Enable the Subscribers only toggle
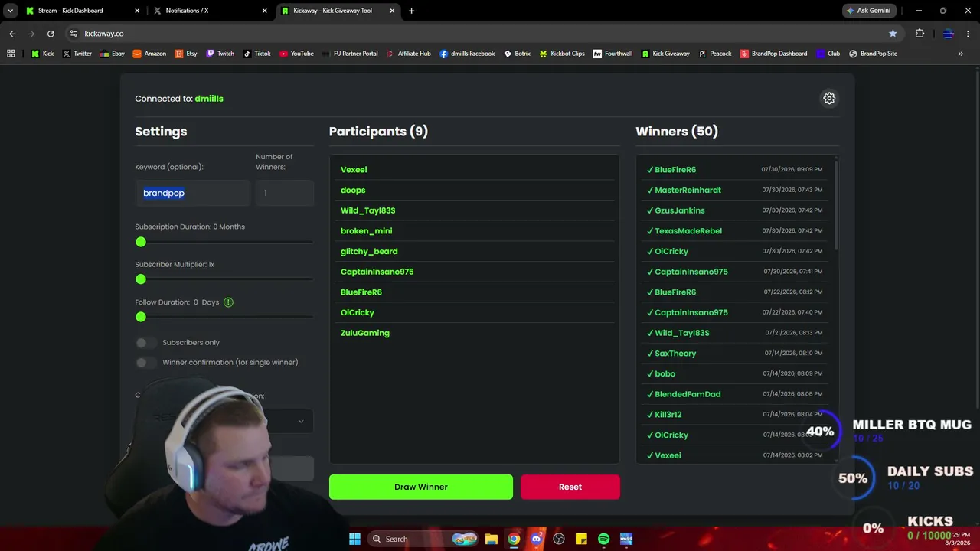This screenshot has width=980, height=551. pos(145,343)
